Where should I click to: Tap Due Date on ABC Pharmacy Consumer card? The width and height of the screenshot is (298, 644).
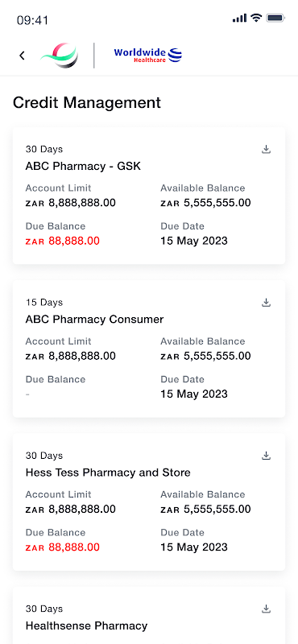(x=194, y=394)
